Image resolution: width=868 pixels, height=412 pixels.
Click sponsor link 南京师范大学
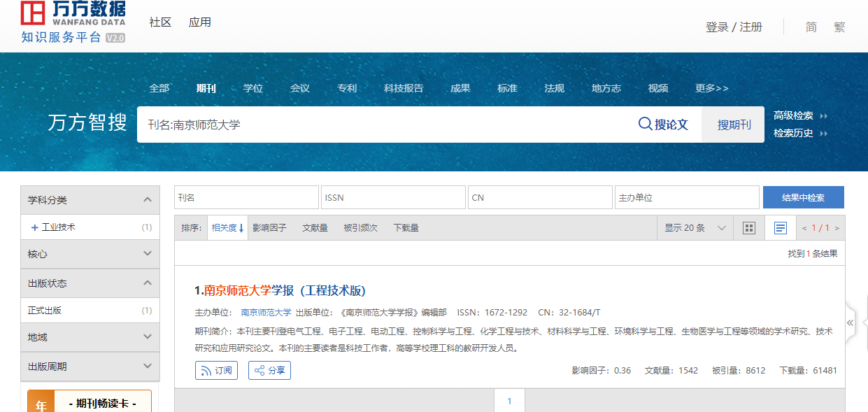266,313
